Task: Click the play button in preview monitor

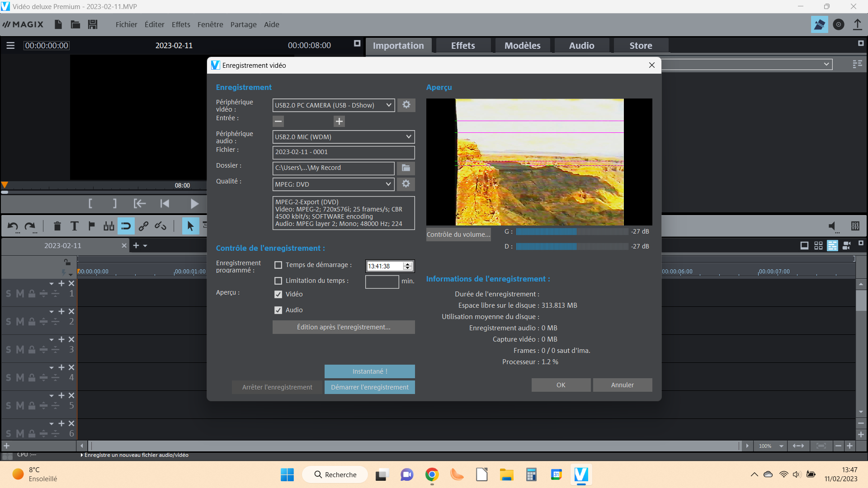Action: pos(194,204)
